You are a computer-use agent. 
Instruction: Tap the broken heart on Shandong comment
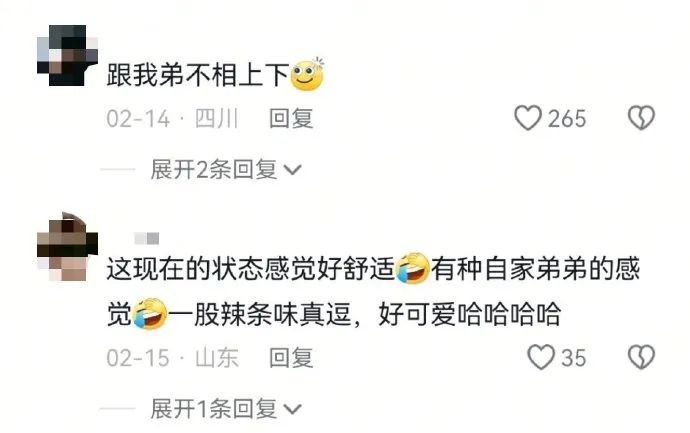[x=641, y=357]
